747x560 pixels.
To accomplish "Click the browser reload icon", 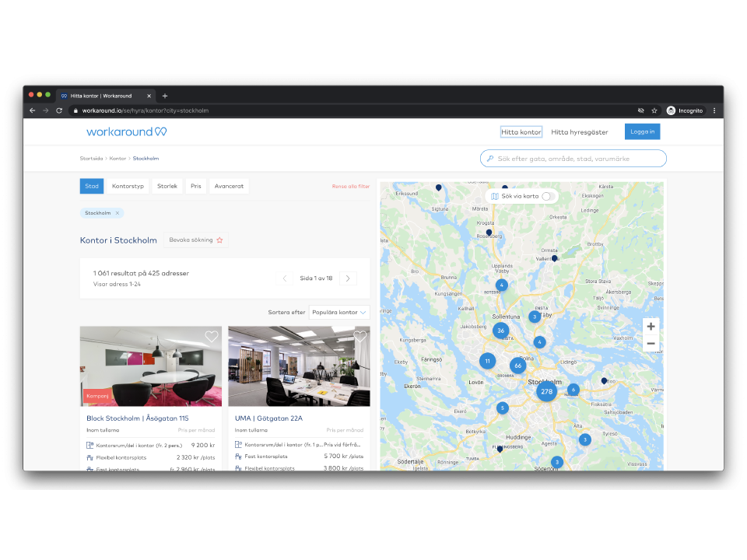I will click(59, 110).
